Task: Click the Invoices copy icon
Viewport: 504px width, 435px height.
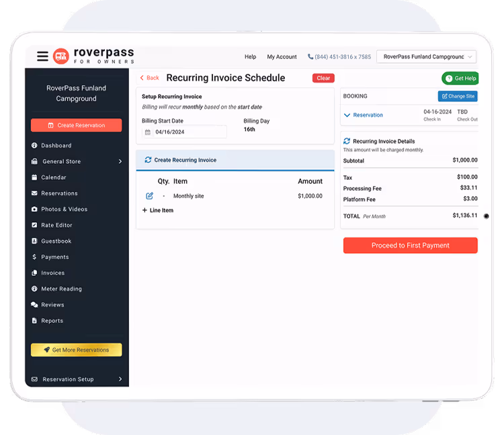Action: pyautogui.click(x=34, y=273)
